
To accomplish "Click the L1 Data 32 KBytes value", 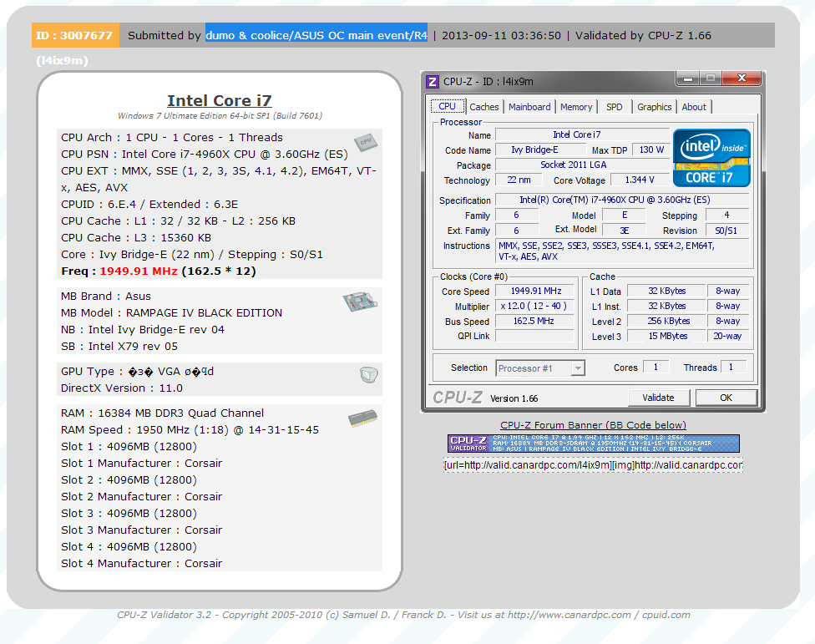I will click(667, 291).
